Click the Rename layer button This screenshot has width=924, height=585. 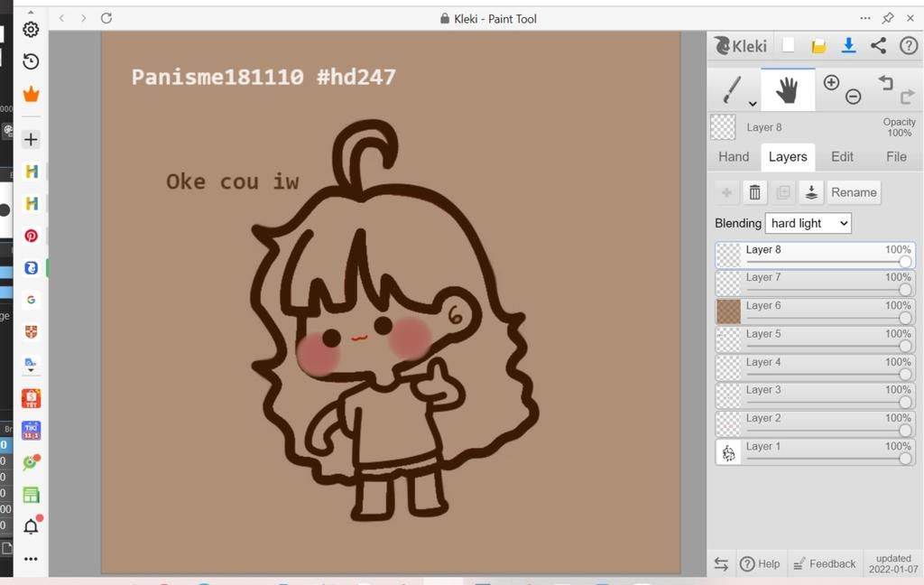[854, 193]
